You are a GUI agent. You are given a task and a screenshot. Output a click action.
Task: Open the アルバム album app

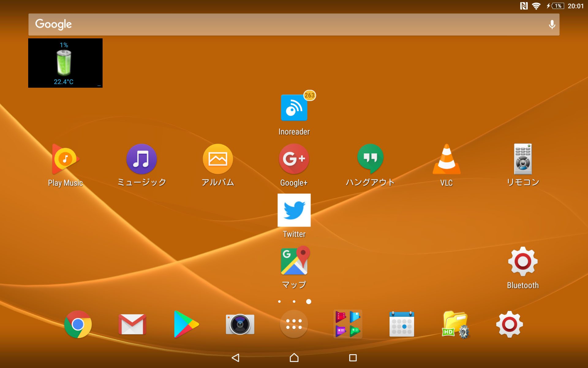(x=218, y=159)
